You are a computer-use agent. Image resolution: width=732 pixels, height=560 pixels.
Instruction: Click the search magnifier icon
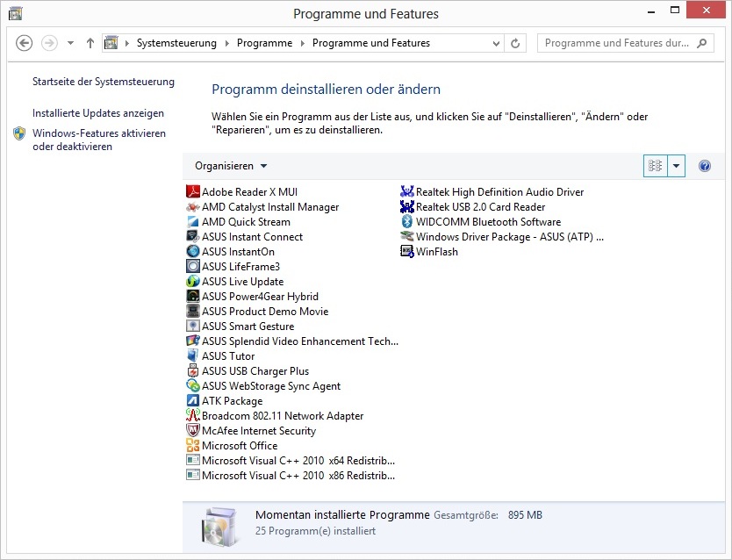pyautogui.click(x=701, y=43)
